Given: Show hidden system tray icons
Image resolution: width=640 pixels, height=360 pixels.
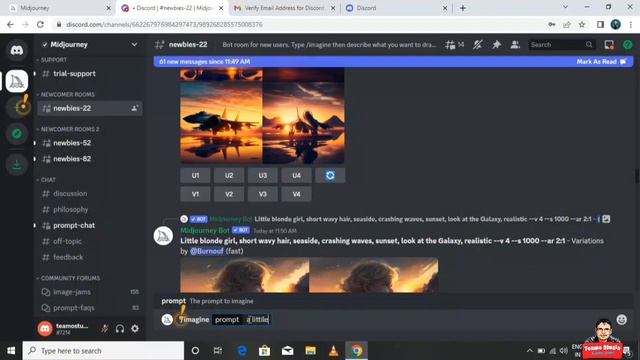Looking at the screenshot, I should [529, 351].
